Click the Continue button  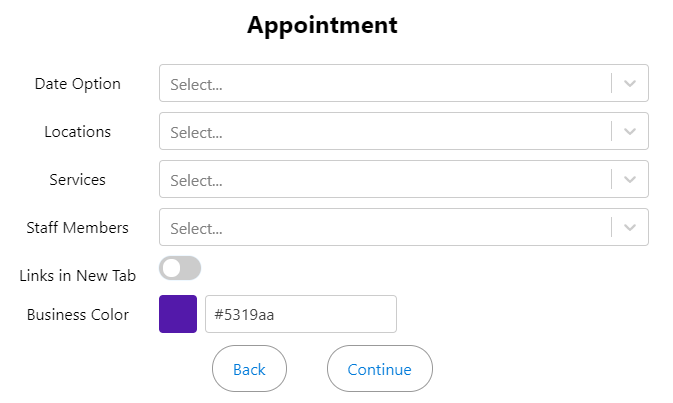(379, 370)
